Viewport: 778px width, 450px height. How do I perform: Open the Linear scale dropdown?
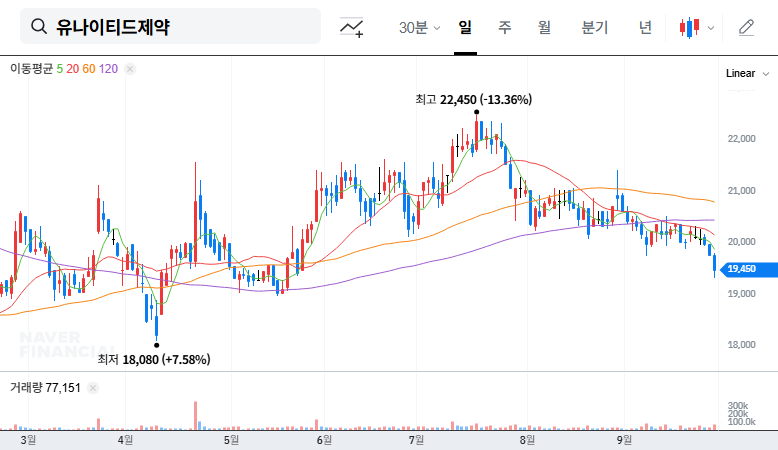point(747,73)
